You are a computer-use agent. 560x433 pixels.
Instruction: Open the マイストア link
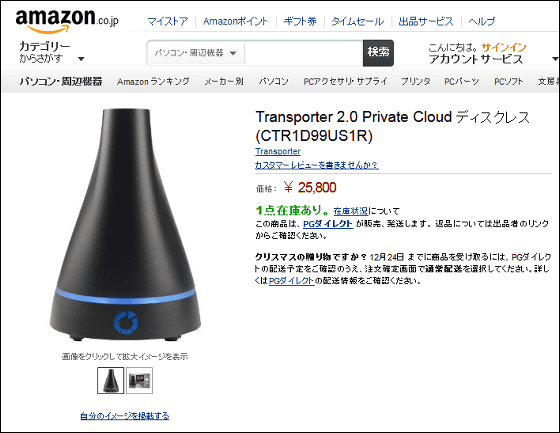click(168, 21)
